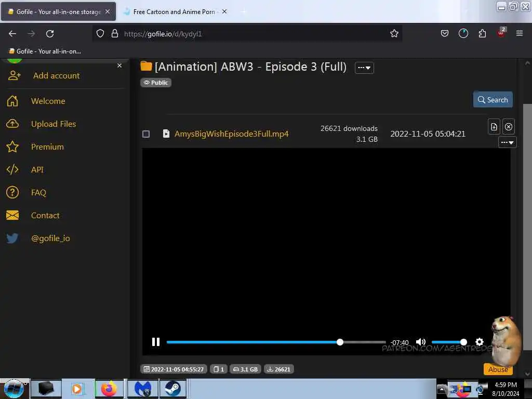The height and width of the screenshot is (399, 532).
Task: Open Pocket save icon in toolbar
Action: pyautogui.click(x=445, y=33)
